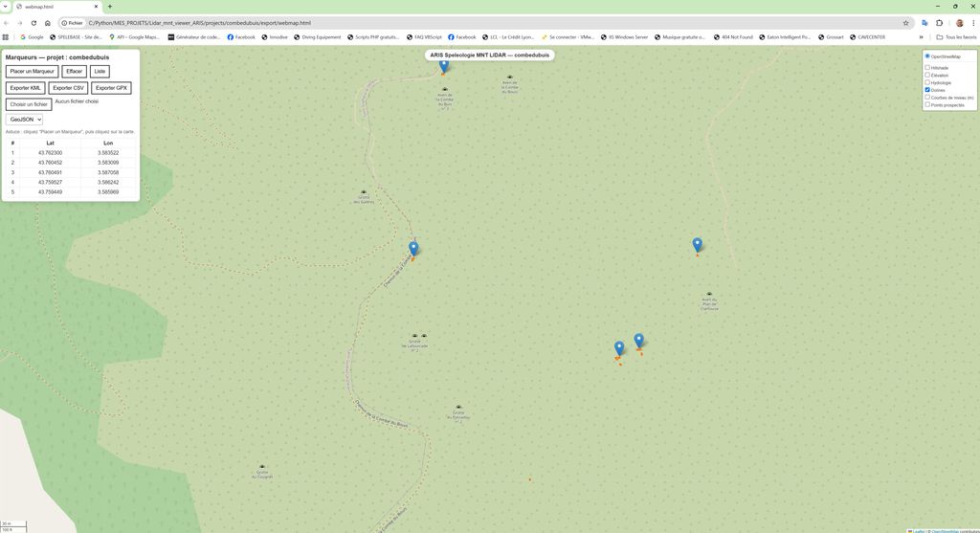Uncheck the Dolines overlay layer
The image size is (980, 533).
coord(927,90)
